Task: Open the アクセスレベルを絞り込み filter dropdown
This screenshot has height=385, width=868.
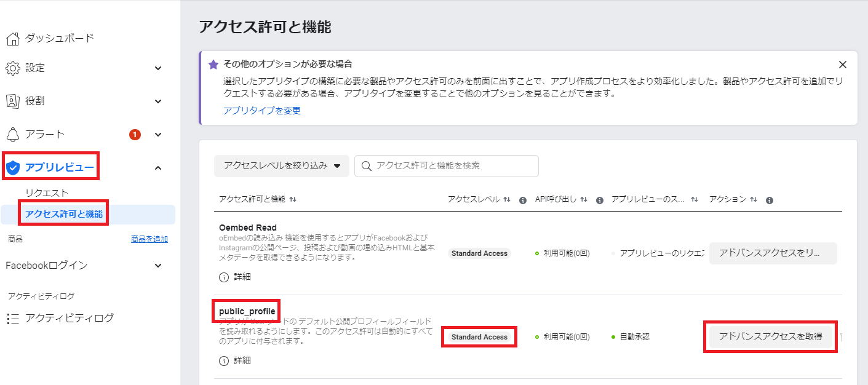Action: [282, 165]
